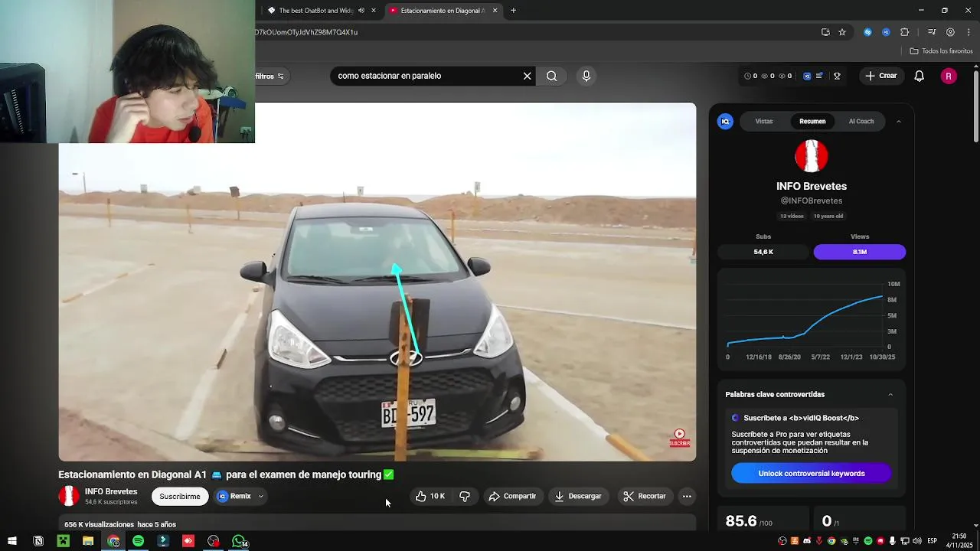Mute the ChatBot tab audio icon
980x551 pixels.
click(361, 11)
